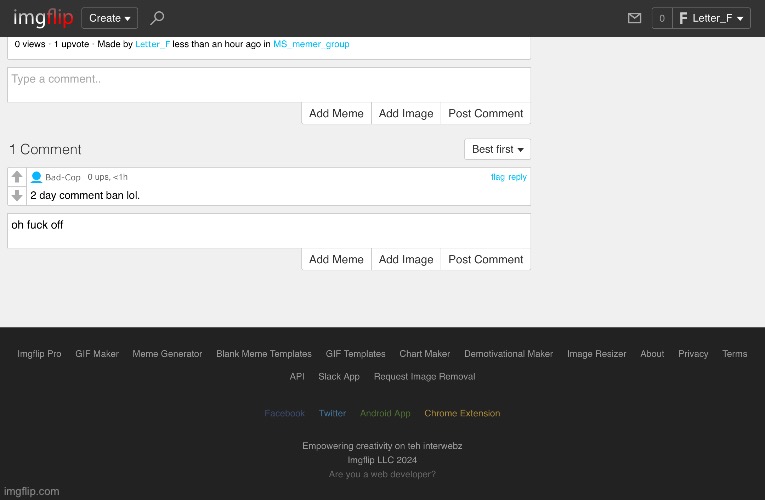Screen dimensions: 765x500
Task: Open the MS_memer_group stream link
Action: click(311, 44)
